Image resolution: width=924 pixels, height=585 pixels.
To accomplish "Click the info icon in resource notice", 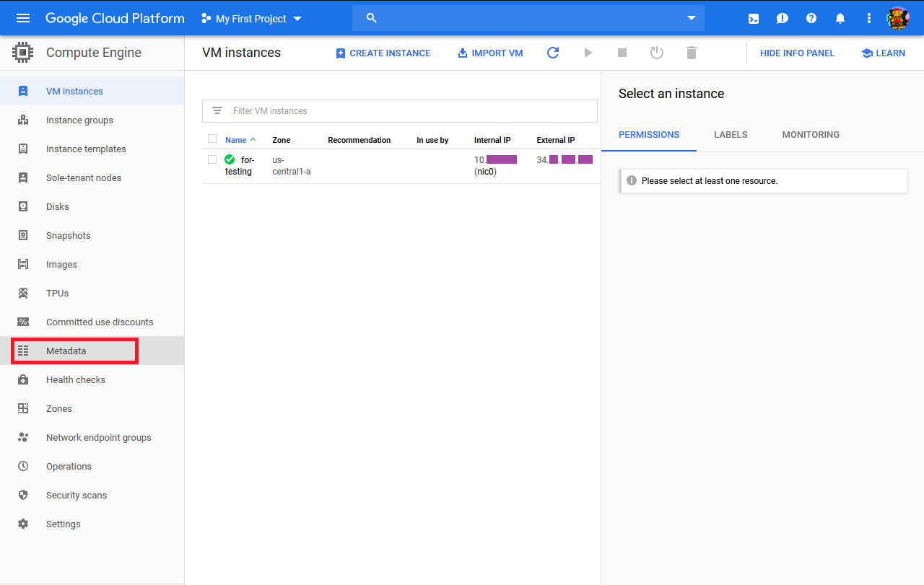I will [x=632, y=180].
